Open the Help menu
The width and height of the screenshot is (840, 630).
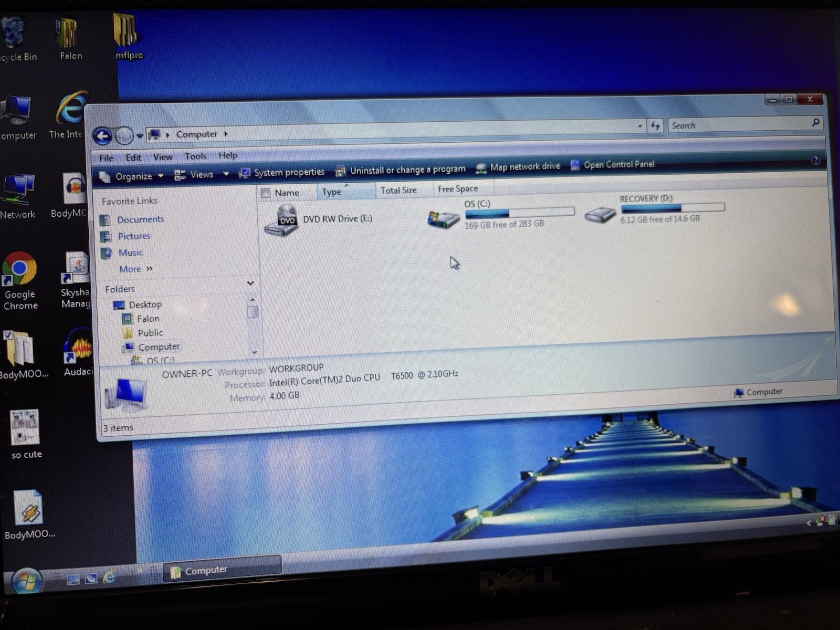tap(228, 155)
